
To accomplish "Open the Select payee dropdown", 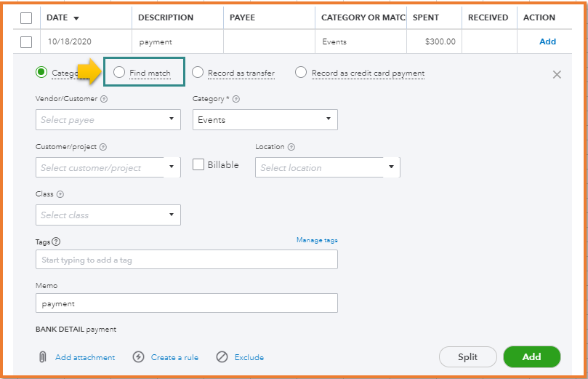I will tap(108, 119).
